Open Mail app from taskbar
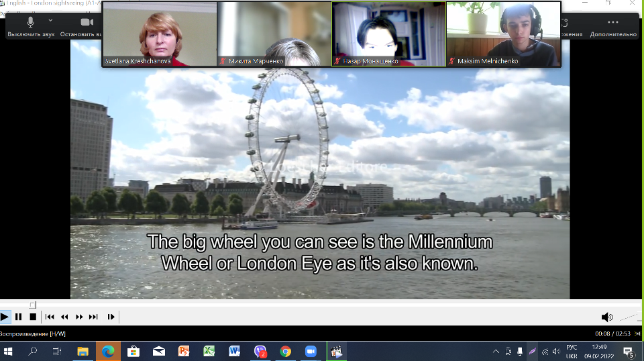644x361 pixels. pos(159,352)
